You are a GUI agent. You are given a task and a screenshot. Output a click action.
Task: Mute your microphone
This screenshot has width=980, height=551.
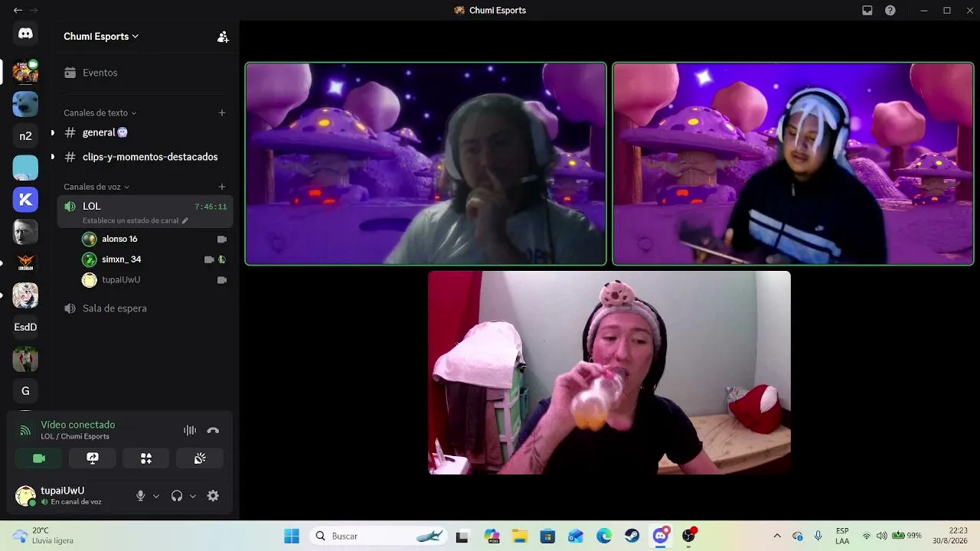(140, 496)
